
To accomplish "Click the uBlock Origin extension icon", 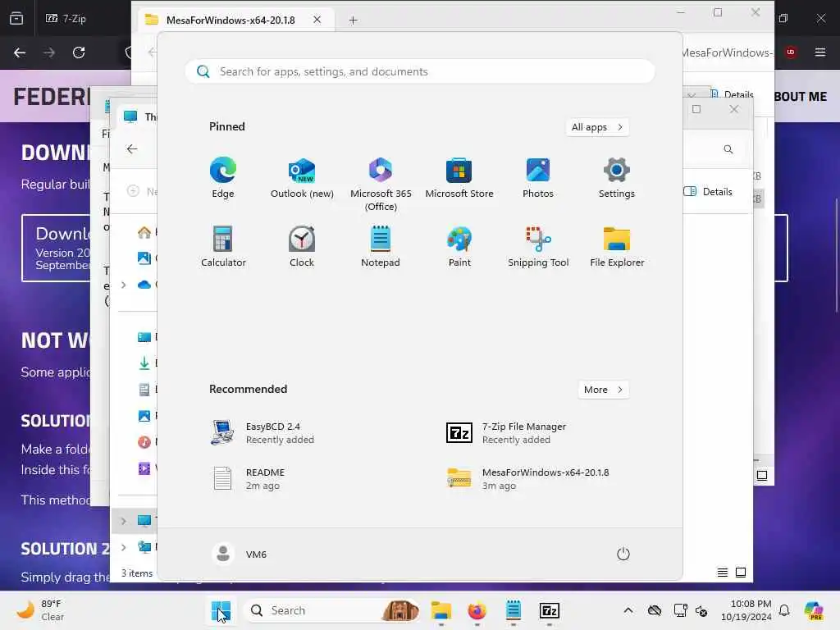I will tap(791, 52).
